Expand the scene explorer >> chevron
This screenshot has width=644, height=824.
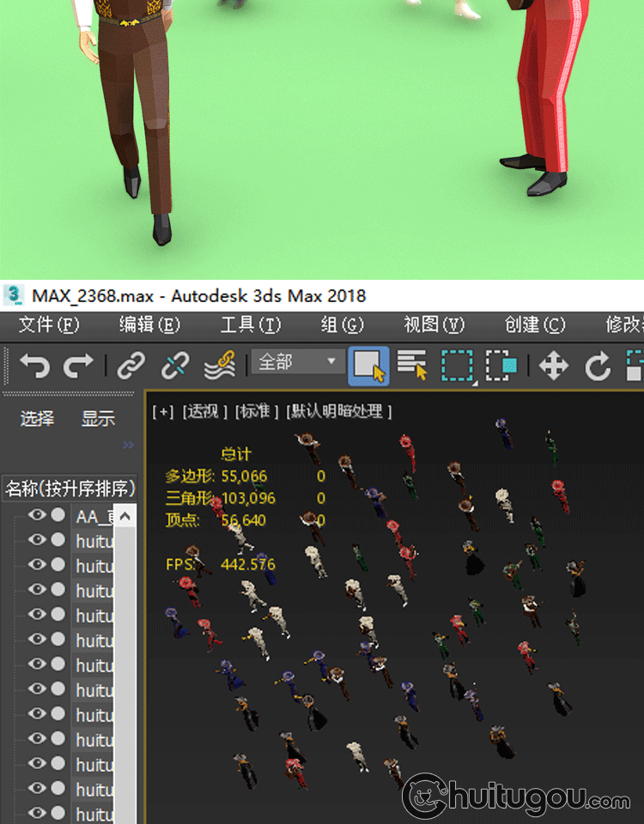click(x=128, y=445)
